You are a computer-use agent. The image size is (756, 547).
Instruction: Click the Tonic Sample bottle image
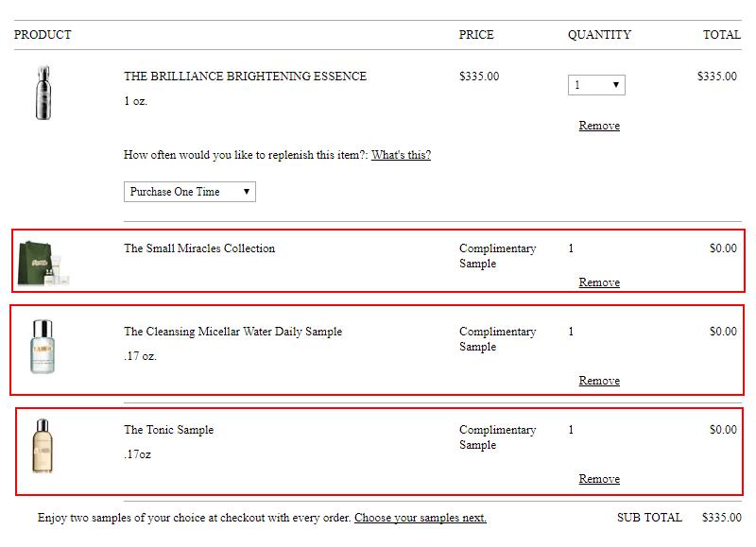pos(43,446)
